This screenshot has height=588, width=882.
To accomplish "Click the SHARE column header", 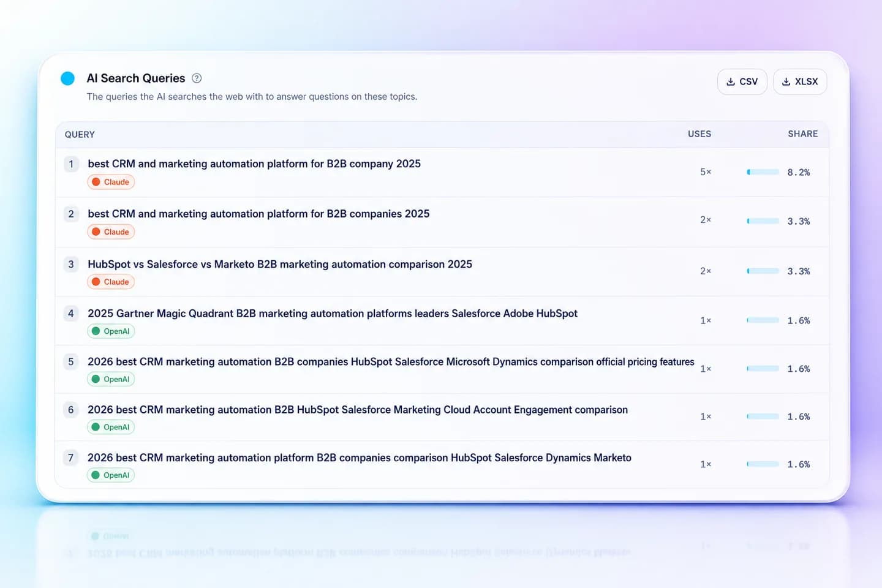I will point(802,134).
